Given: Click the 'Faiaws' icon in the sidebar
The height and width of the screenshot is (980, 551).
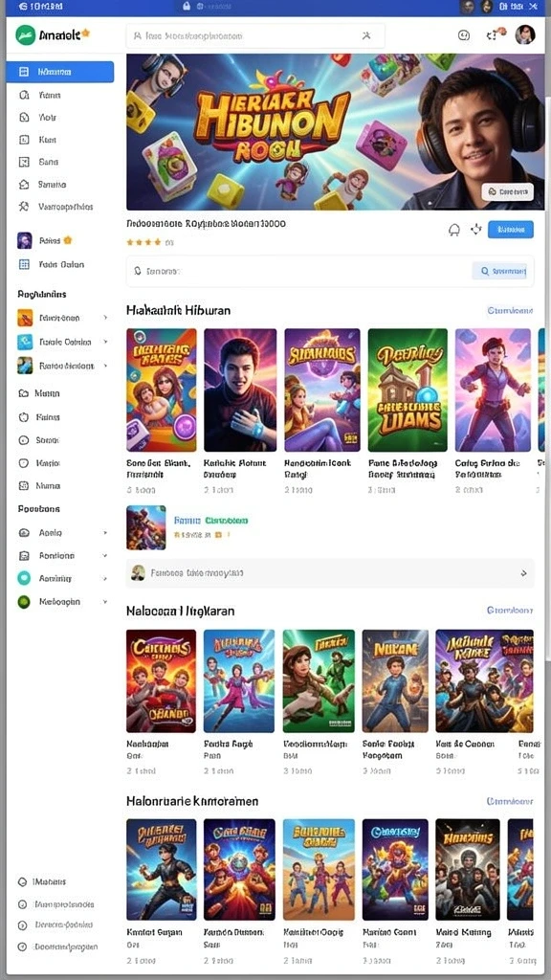Looking at the screenshot, I should click(x=24, y=417).
